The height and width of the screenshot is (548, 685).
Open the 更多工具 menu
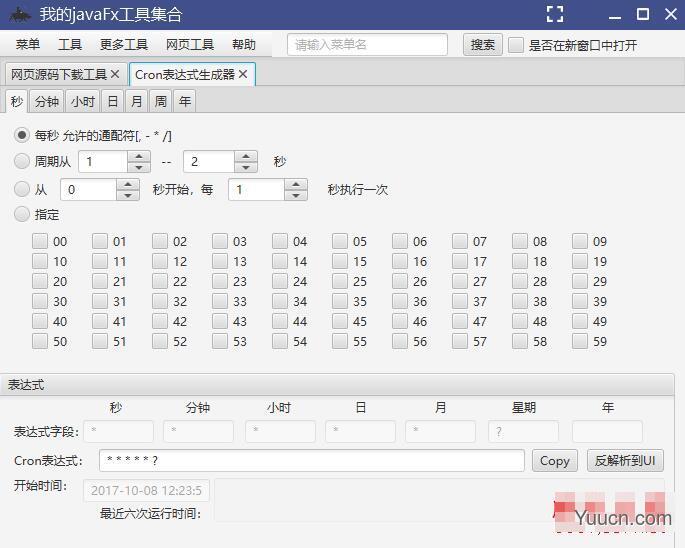tap(124, 44)
